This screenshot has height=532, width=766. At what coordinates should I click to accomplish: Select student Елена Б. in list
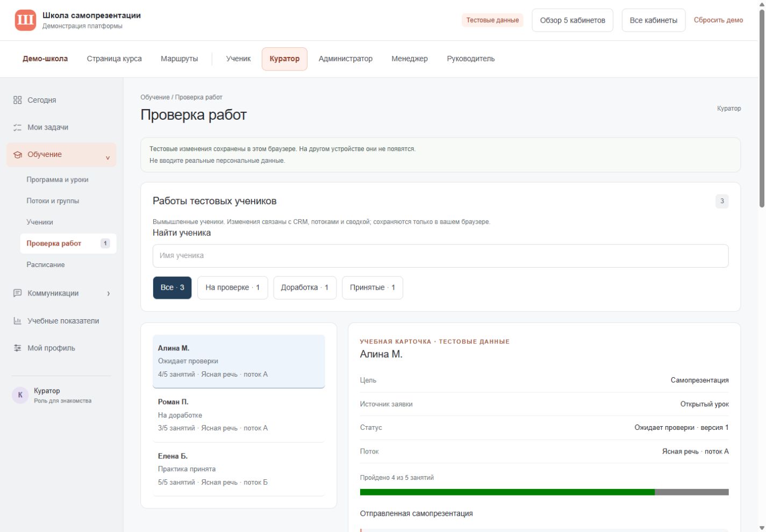click(239, 469)
